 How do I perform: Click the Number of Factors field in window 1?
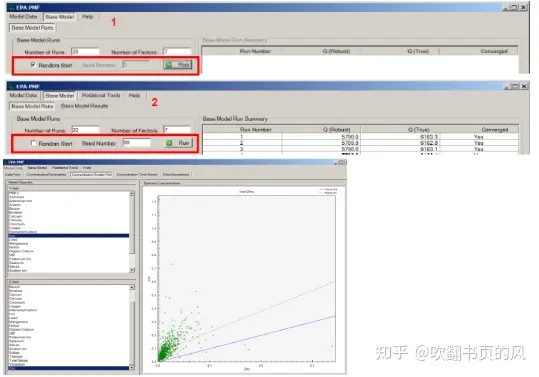177,52
